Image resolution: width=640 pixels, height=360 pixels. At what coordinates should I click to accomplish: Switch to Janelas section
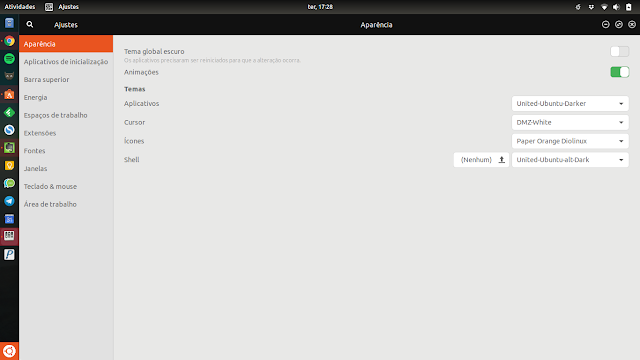[66, 169]
